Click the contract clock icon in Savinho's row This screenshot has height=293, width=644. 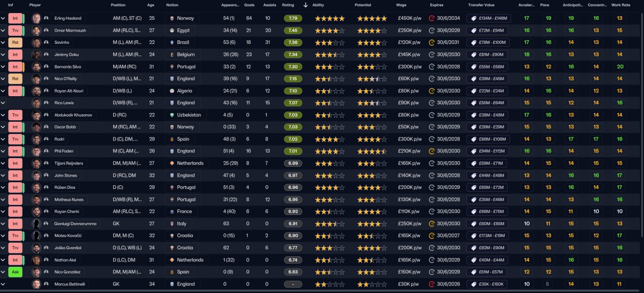(x=431, y=42)
